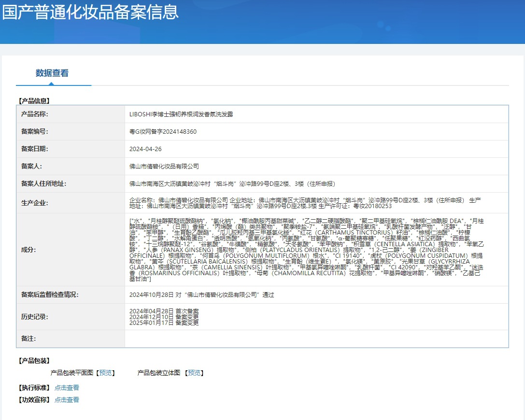Viewport: 525px width, 420px height.
Task: Open the 预览 link for 产品包装平面图
Action: pyautogui.click(x=105, y=373)
